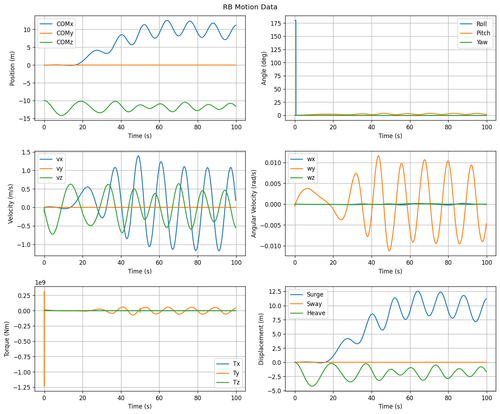Click the Displacement (m) axis label

pyautogui.click(x=261, y=339)
